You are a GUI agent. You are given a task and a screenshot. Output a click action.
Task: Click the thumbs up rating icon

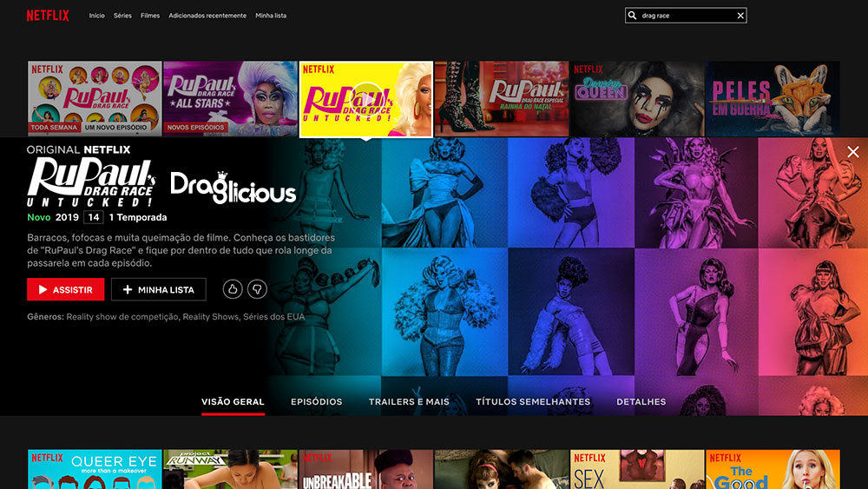233,289
